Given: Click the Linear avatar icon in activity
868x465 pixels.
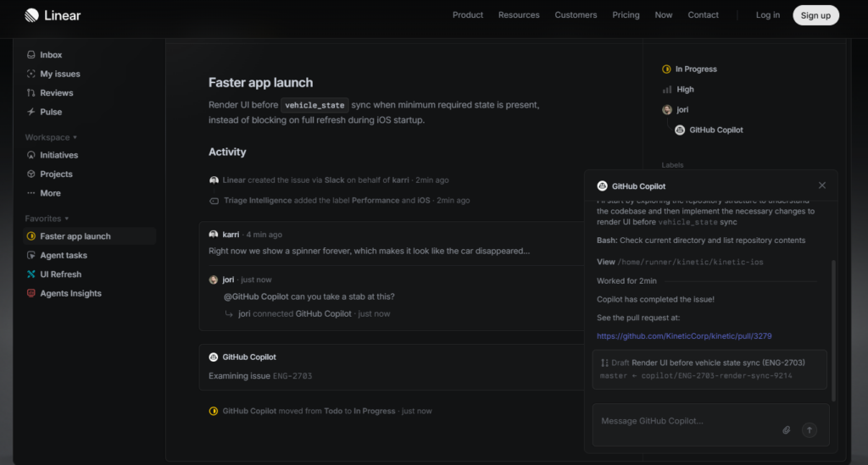Looking at the screenshot, I should 214,180.
